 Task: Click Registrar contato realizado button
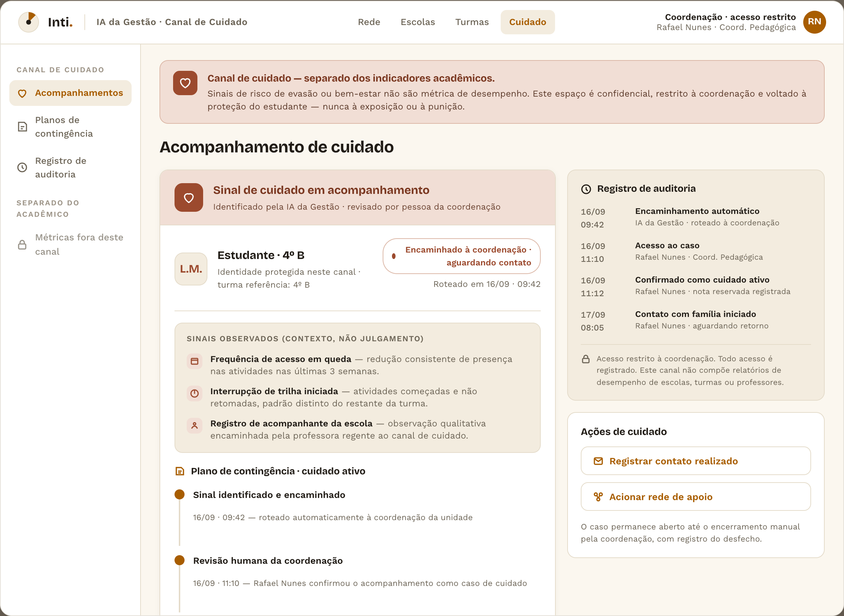pyautogui.click(x=696, y=461)
